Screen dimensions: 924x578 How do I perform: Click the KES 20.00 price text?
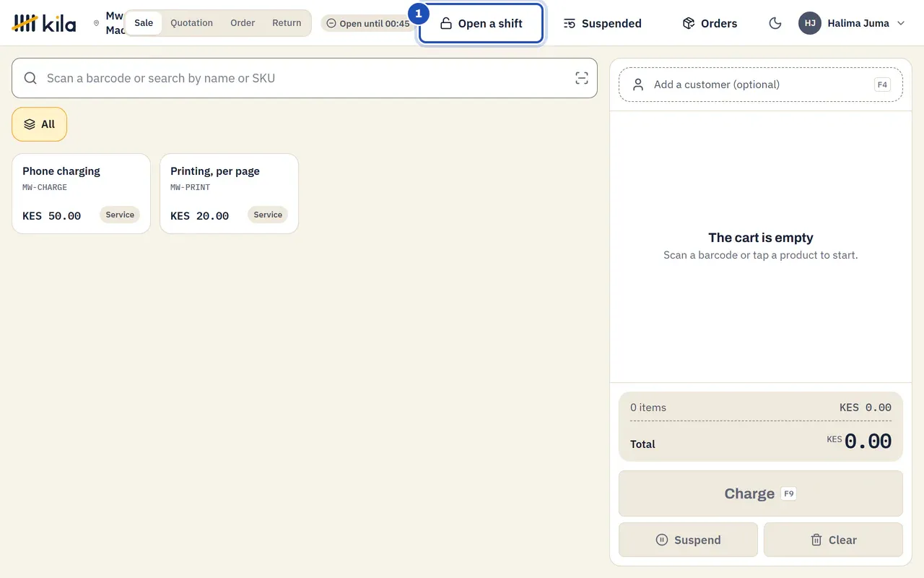point(200,215)
